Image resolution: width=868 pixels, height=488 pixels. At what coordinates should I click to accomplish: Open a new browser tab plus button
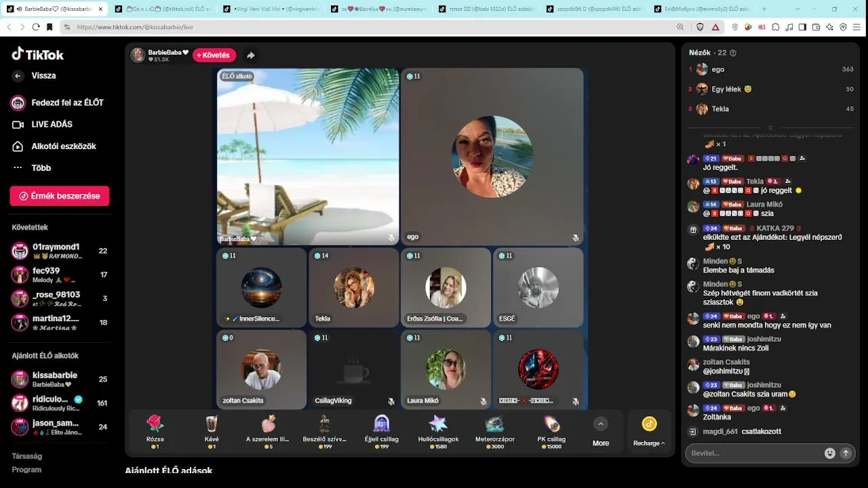764,9
